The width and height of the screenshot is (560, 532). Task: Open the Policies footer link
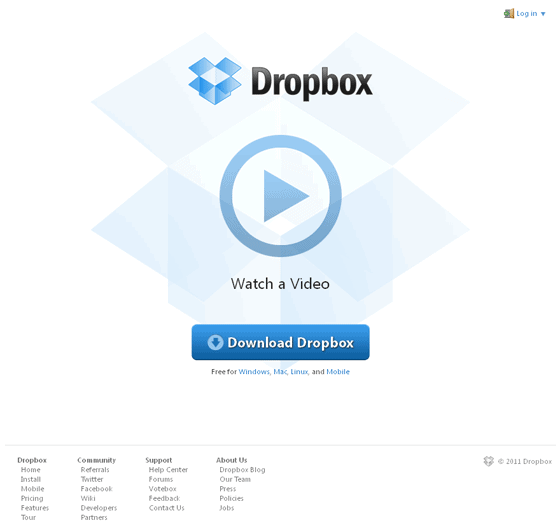231,498
